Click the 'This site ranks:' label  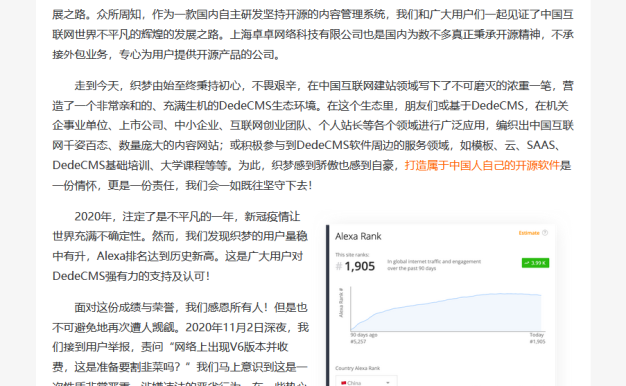point(352,254)
